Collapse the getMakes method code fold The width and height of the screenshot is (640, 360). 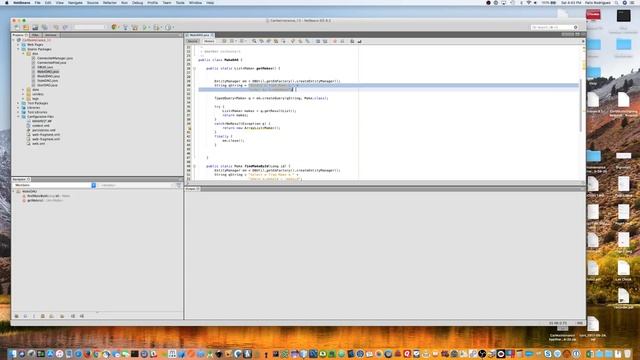(194, 69)
